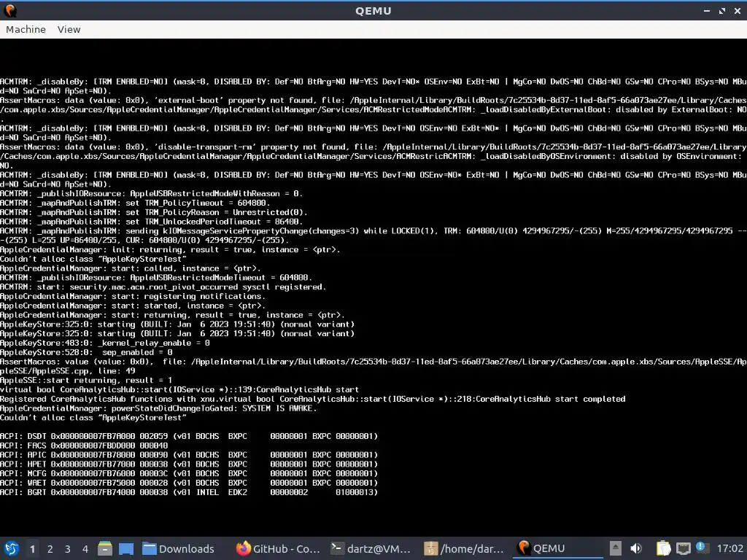Click the 'ACPI: BGRT' line in console

189,492
